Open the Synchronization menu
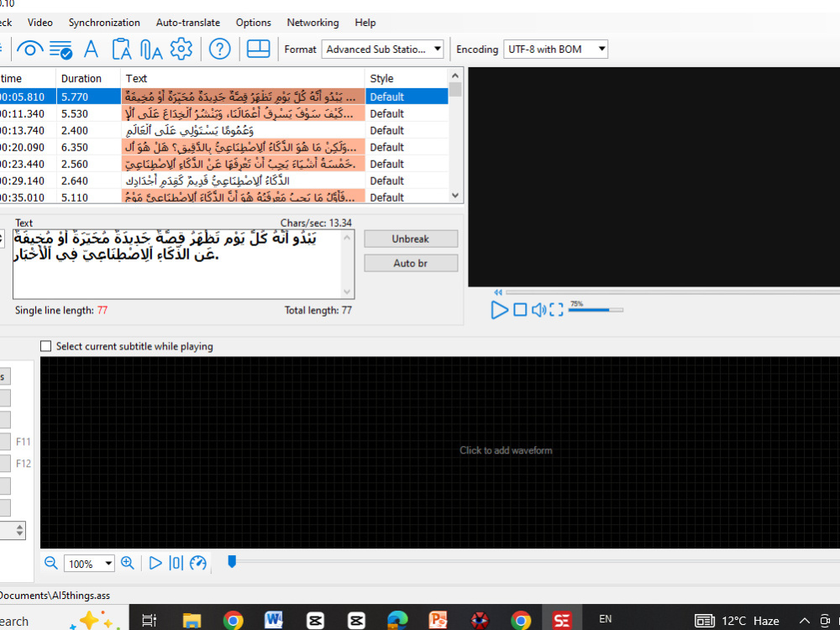The image size is (840, 630). [104, 23]
